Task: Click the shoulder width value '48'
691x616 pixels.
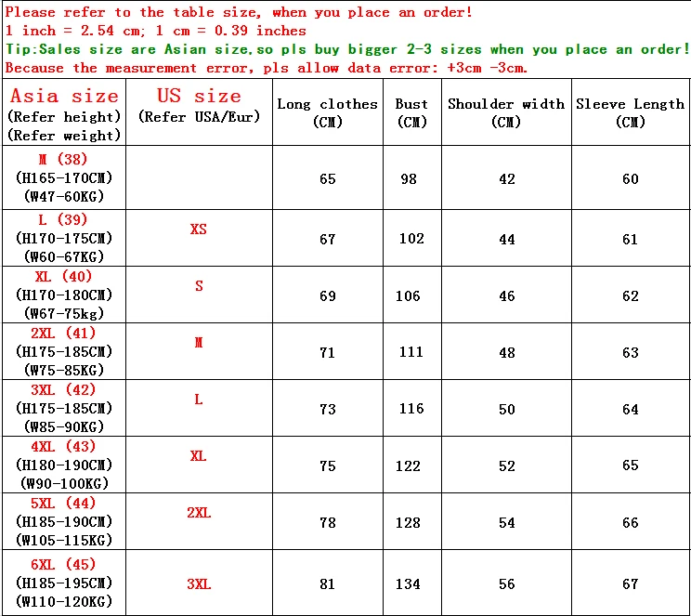Action: click(x=507, y=353)
